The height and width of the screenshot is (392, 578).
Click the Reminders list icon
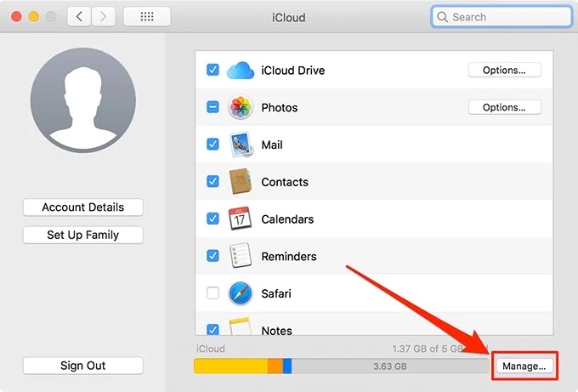pos(241,256)
